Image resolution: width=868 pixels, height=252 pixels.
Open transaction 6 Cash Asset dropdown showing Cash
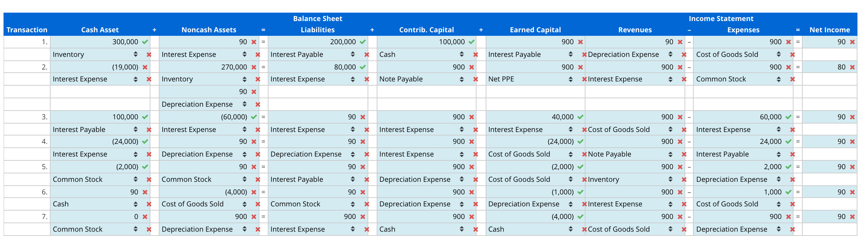(x=95, y=204)
